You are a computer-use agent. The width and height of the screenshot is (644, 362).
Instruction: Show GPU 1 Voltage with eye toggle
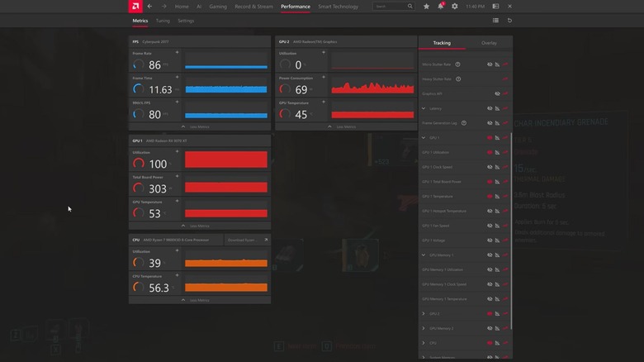[490, 241]
